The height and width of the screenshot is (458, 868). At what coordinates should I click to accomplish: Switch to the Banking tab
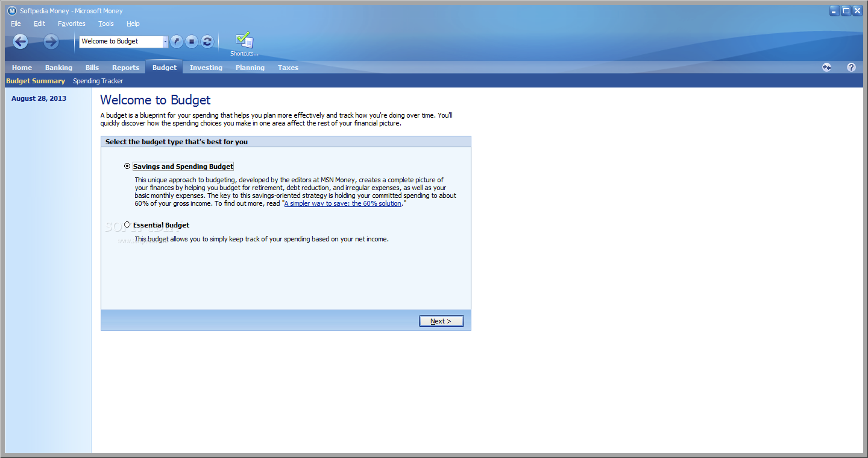click(58, 68)
